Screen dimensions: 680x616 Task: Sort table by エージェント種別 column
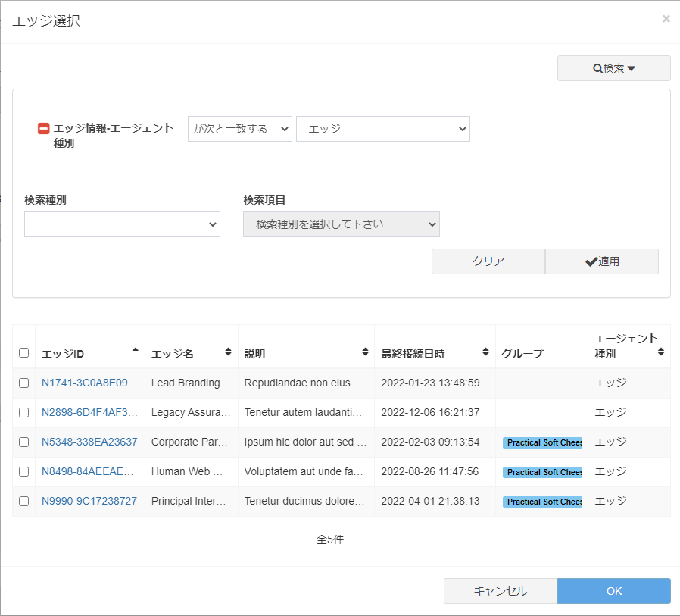point(660,352)
